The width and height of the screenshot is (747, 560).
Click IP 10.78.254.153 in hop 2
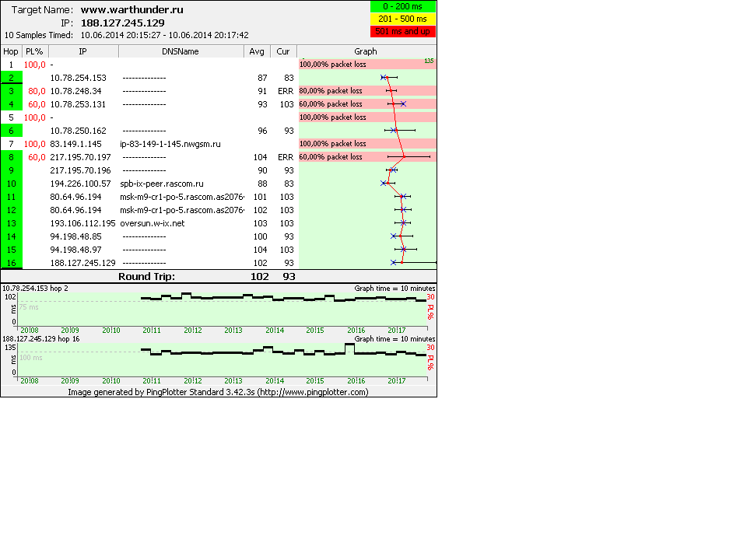(x=78, y=78)
